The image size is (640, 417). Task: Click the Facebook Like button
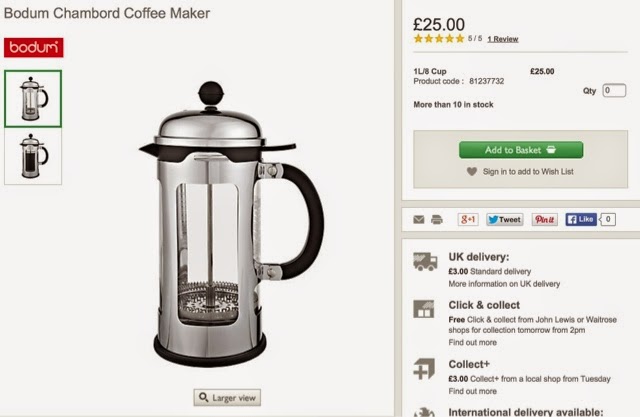point(581,220)
